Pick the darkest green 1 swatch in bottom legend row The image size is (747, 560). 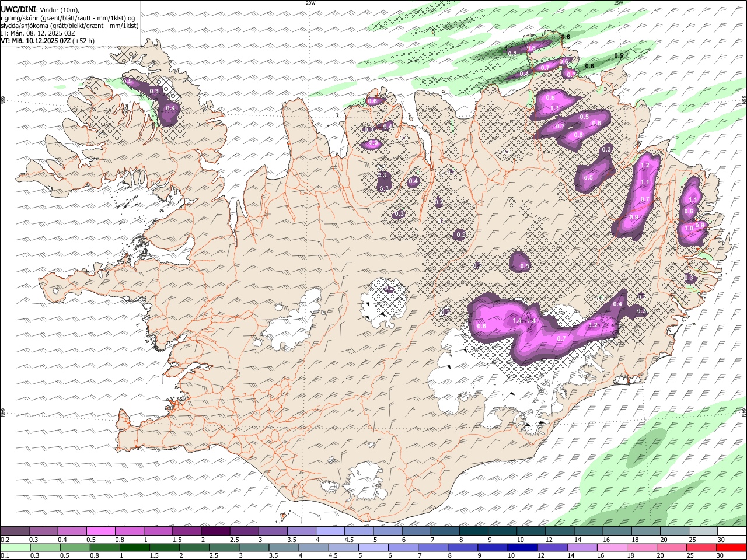tap(135, 548)
